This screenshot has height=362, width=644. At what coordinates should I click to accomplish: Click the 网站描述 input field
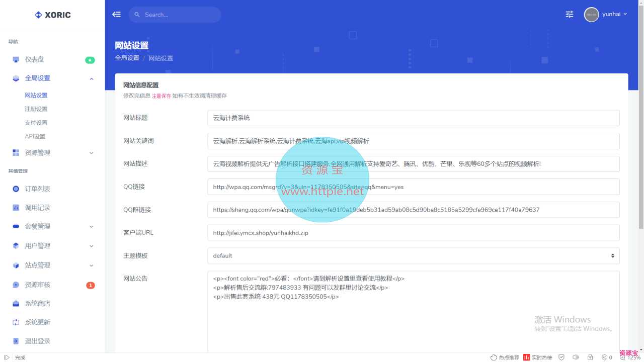coord(414,164)
